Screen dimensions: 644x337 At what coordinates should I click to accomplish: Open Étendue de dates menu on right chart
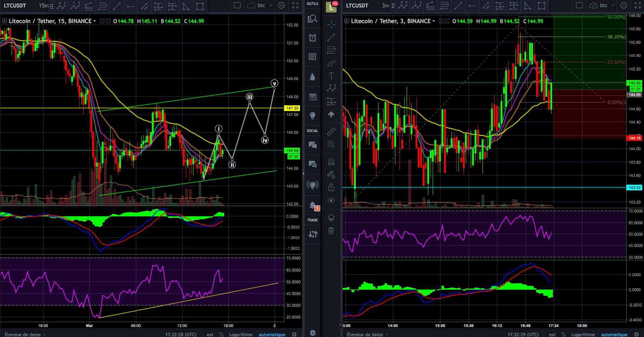pyautogui.click(x=367, y=335)
